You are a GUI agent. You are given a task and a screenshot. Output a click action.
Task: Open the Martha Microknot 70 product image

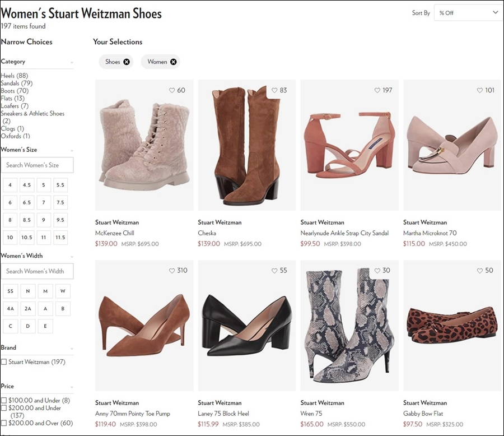click(452, 145)
